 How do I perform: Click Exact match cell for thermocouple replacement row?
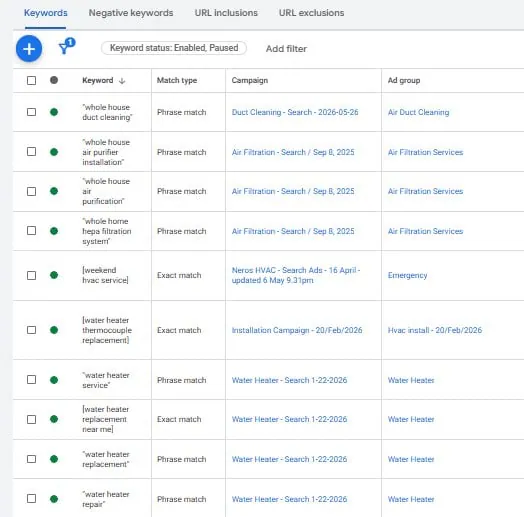pos(179,330)
